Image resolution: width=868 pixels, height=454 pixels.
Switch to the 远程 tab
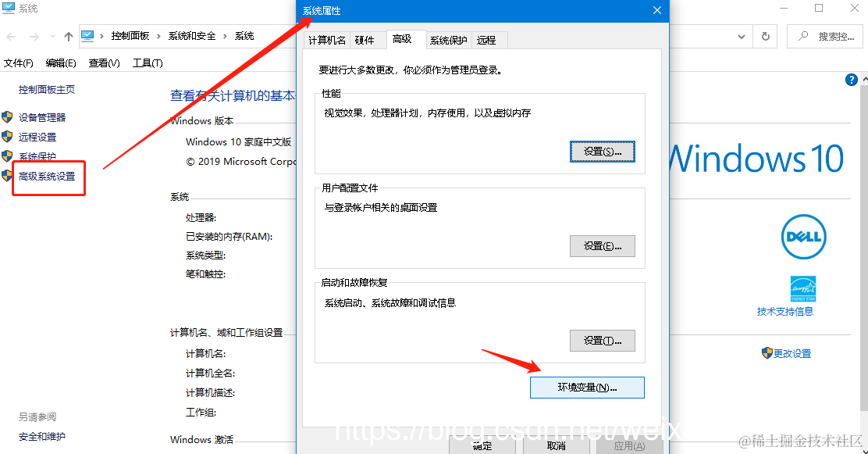488,40
